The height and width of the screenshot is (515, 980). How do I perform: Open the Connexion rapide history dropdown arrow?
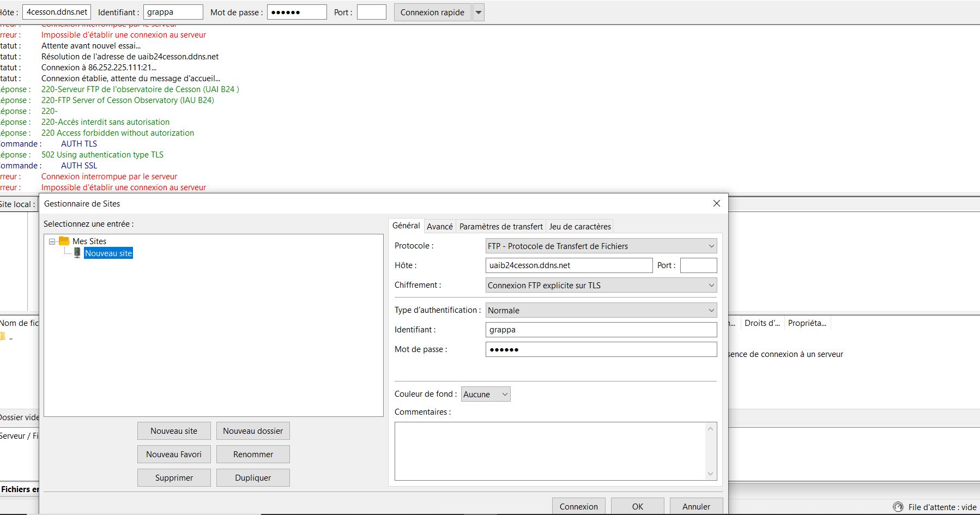tap(478, 13)
